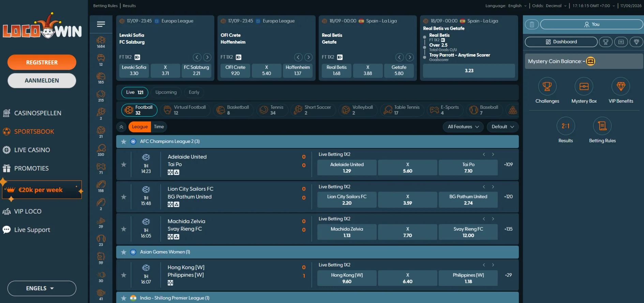Open the trophy icon next to Dashboard

pyautogui.click(x=606, y=42)
